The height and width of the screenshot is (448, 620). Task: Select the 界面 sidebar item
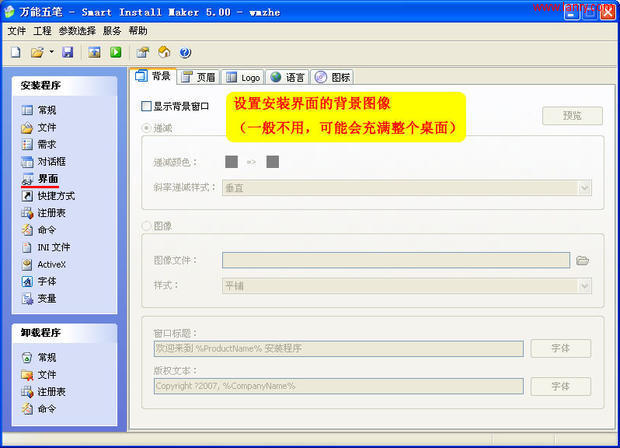coord(40,179)
